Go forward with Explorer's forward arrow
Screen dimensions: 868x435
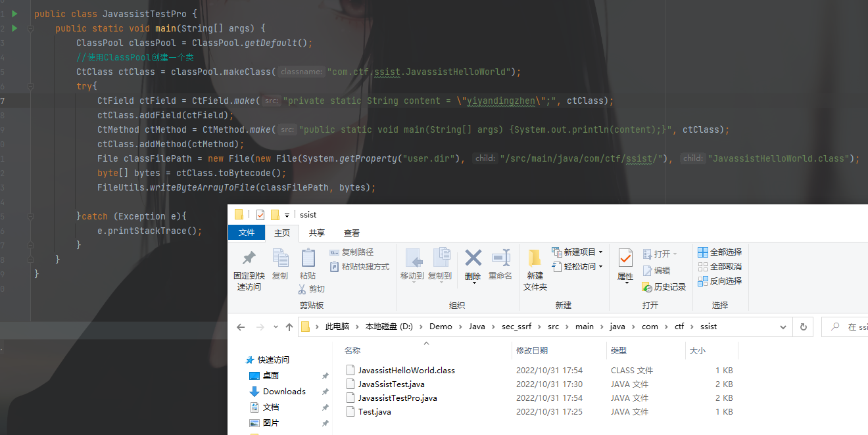[x=260, y=327]
